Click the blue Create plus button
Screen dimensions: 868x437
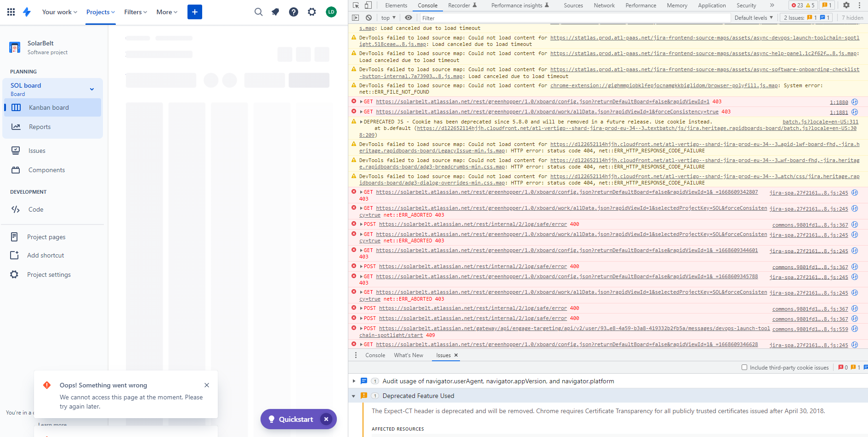point(195,12)
